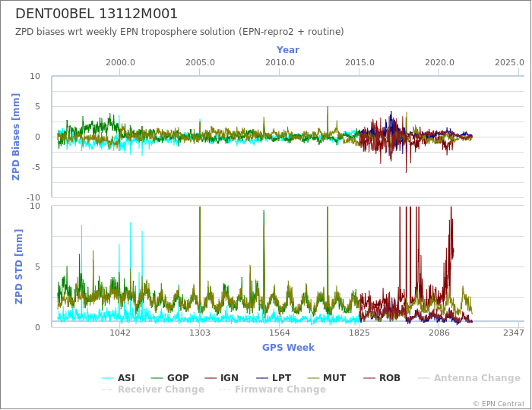532x410 pixels.
Task: Toggle the ROB series legend entry
Action: pos(382,378)
